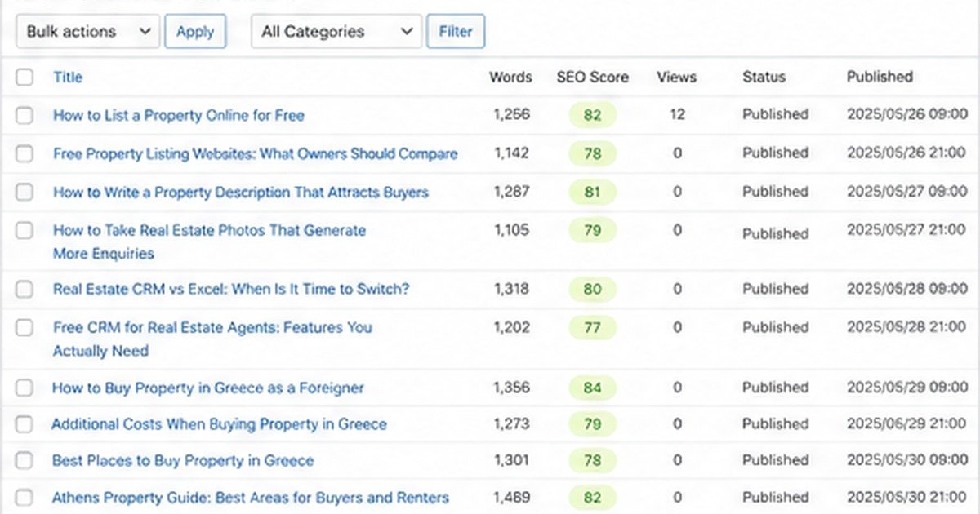Click the Filter button

(x=456, y=32)
